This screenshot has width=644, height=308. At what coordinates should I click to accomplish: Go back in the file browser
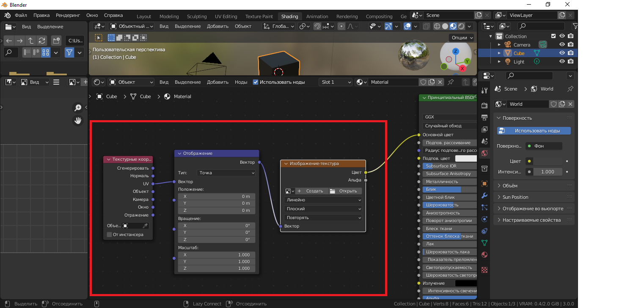pyautogui.click(x=9, y=41)
